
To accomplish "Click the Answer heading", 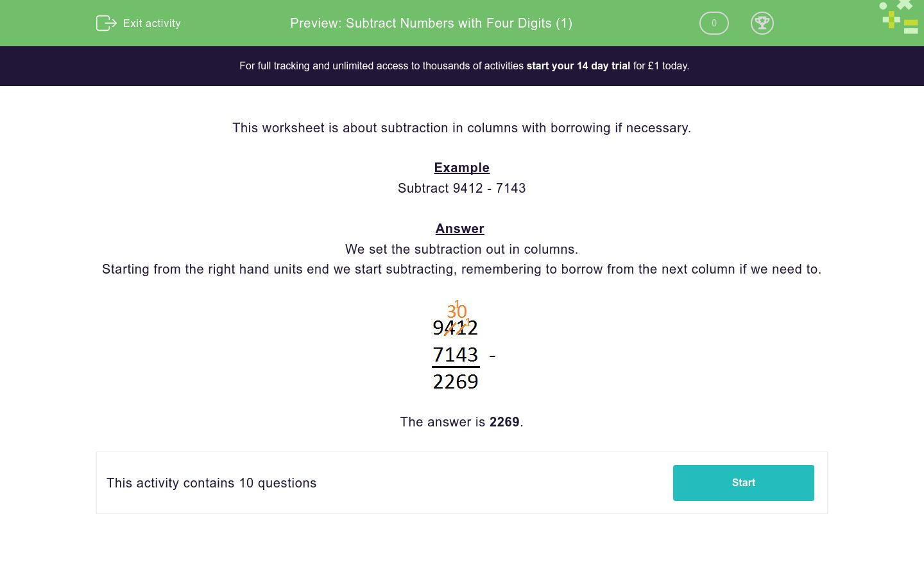I will (460, 229).
